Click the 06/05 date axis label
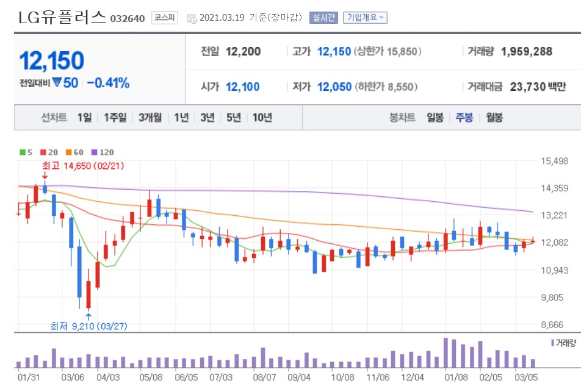 (x=186, y=377)
